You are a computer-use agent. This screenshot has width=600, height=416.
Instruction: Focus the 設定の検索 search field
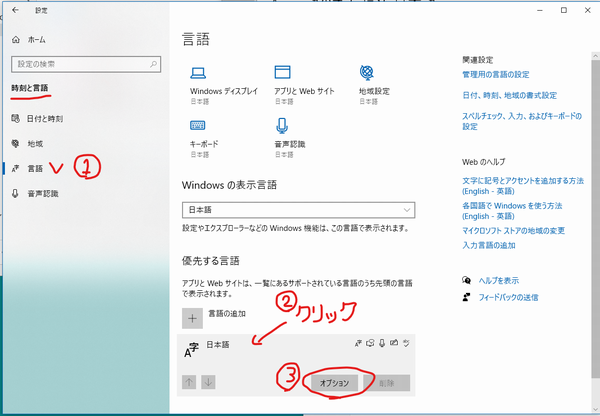[x=86, y=64]
